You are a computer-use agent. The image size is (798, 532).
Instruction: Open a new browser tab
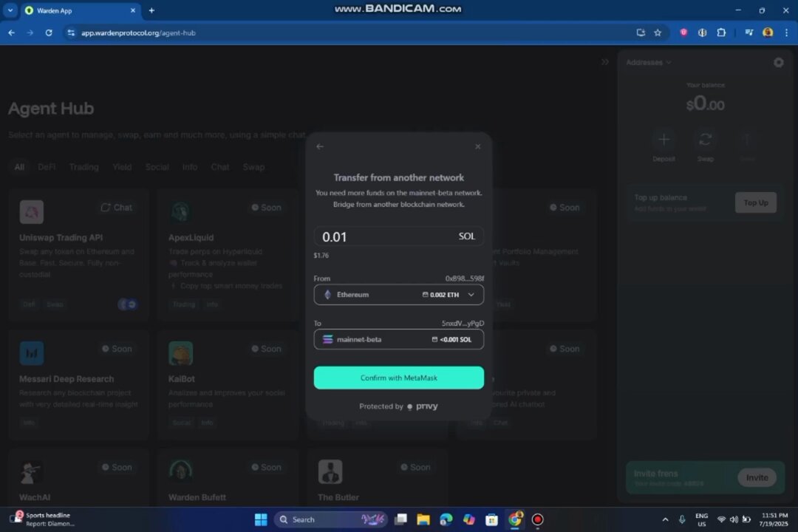point(151,10)
